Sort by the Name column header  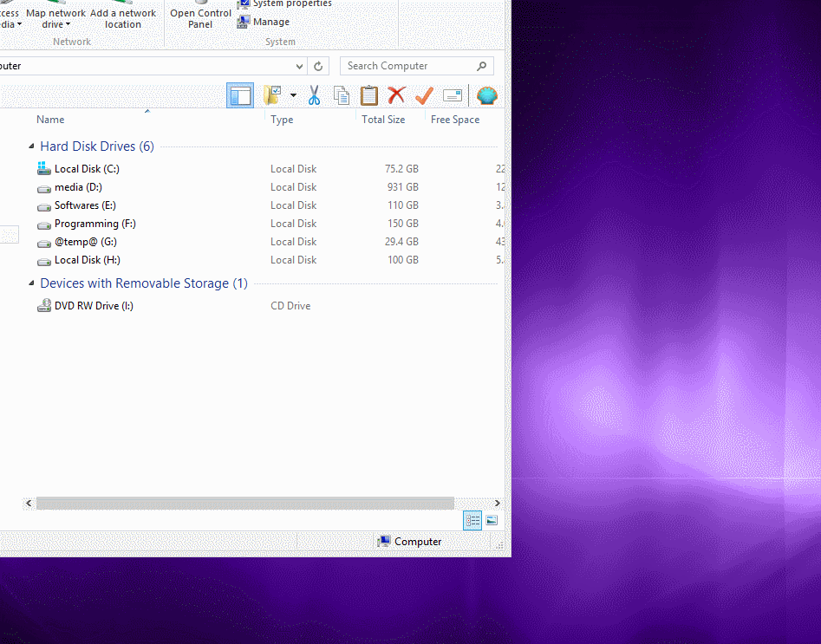click(x=50, y=120)
